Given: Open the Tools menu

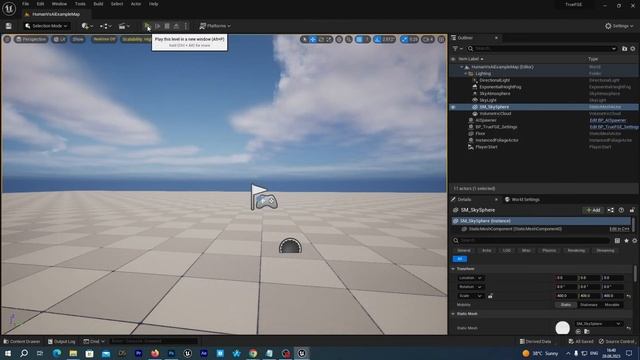Looking at the screenshot, I should 80,4.
